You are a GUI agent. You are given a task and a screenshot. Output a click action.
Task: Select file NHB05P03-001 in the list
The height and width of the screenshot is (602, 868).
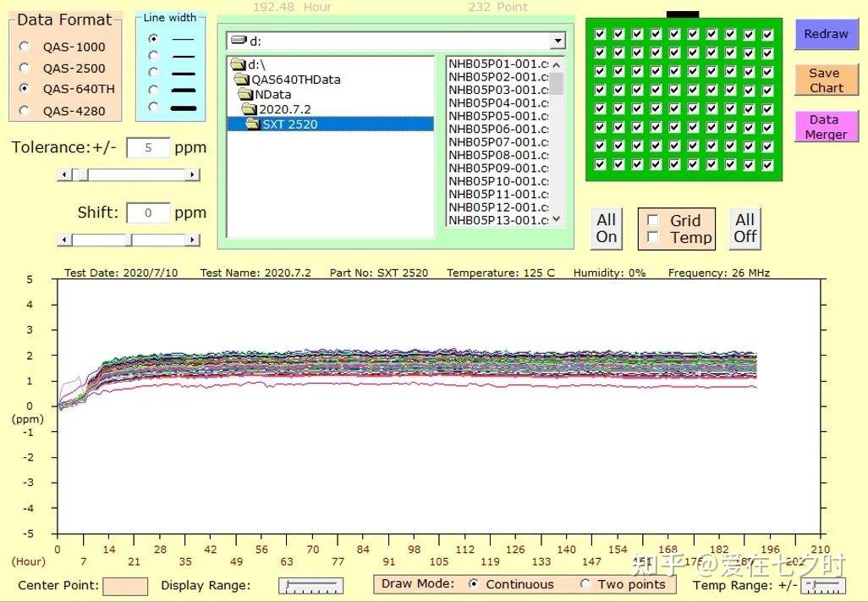(x=498, y=90)
